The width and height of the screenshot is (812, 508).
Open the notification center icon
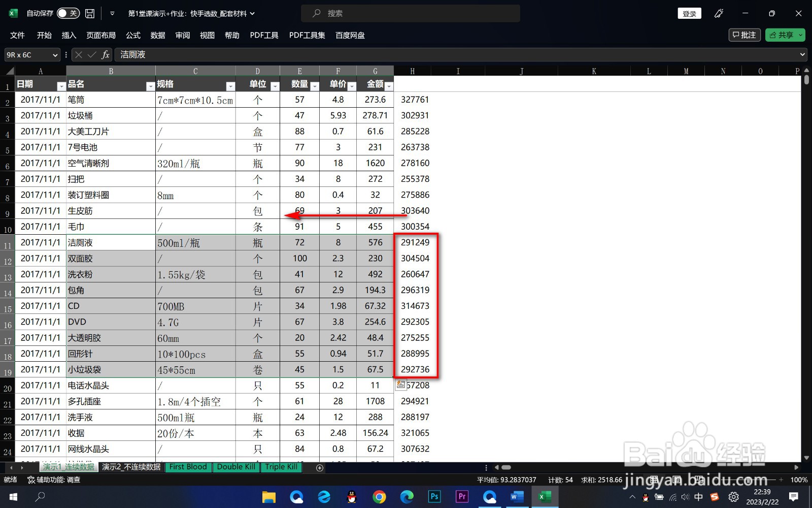[x=794, y=496]
